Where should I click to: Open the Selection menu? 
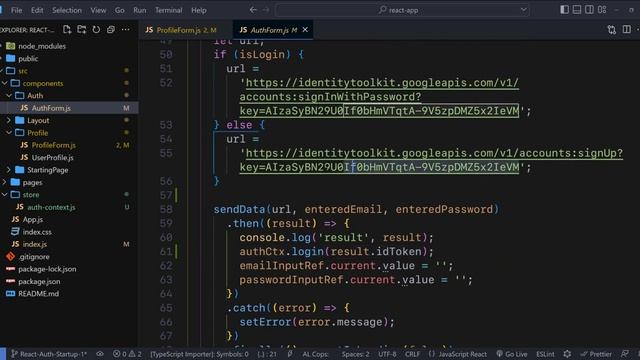pyautogui.click(x=67, y=10)
